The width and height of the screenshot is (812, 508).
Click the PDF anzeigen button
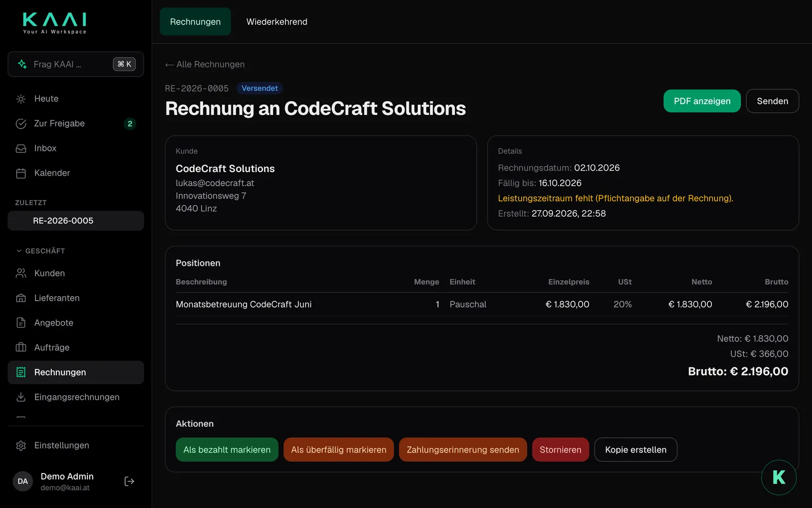point(702,101)
